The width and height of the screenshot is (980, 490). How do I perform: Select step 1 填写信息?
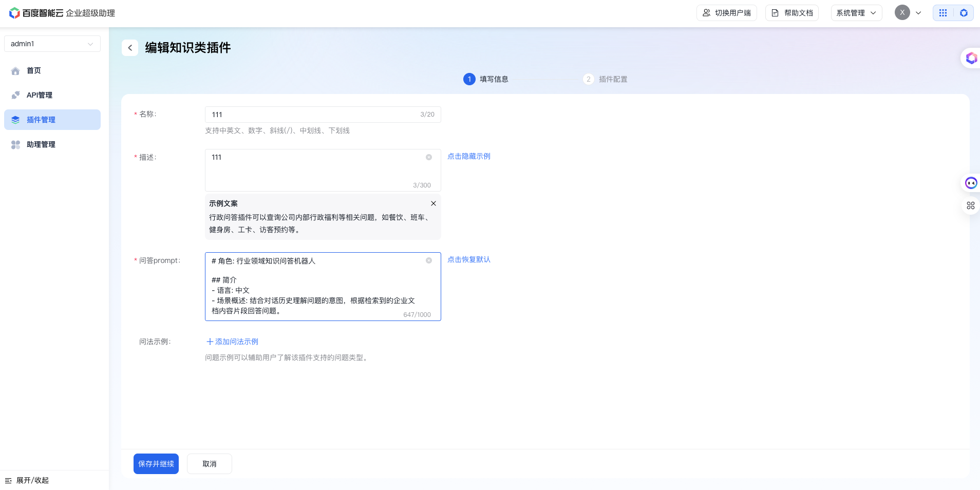coord(486,79)
